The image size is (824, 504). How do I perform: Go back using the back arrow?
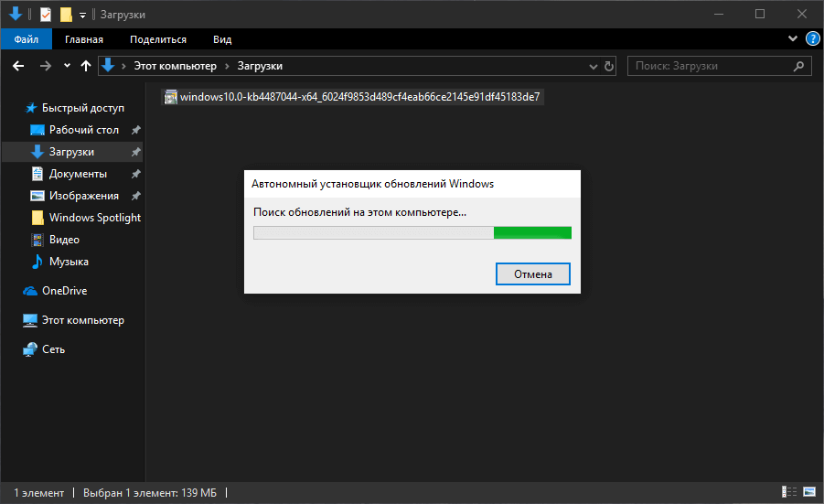tap(18, 66)
